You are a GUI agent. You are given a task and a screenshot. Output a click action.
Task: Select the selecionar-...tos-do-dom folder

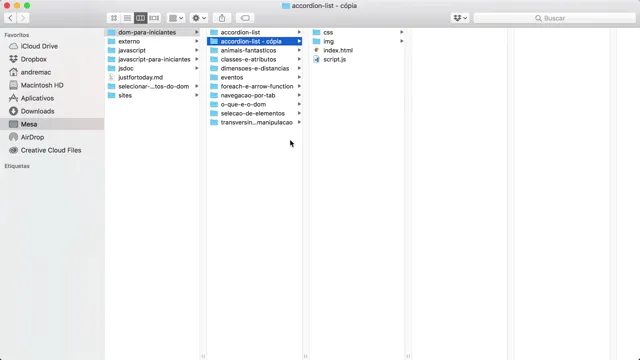[153, 86]
